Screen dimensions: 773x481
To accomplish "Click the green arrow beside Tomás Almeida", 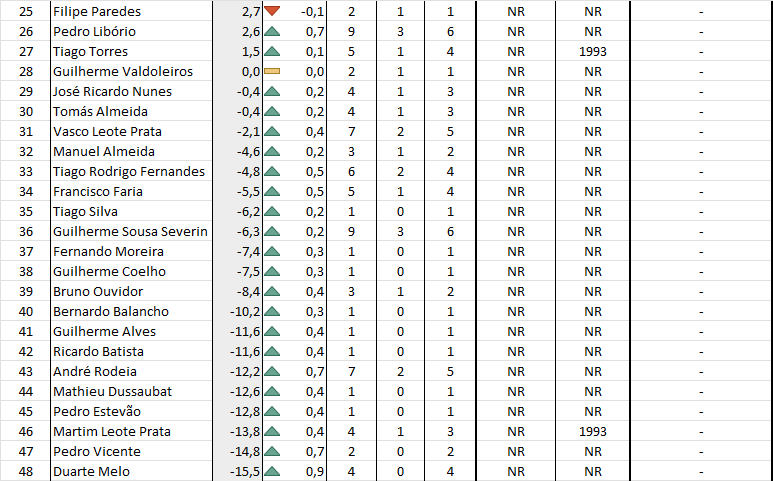I will click(272, 111).
